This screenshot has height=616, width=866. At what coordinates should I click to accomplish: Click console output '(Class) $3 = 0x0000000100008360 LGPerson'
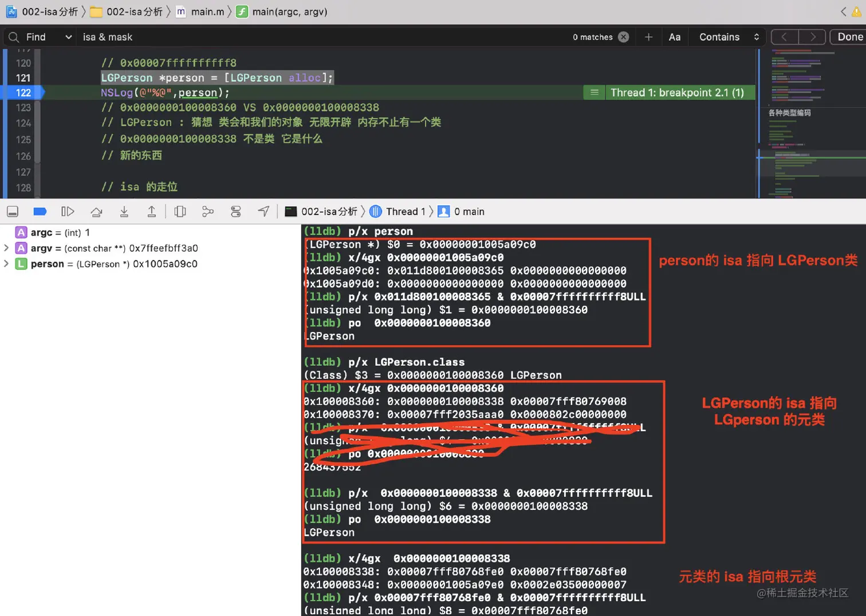[x=432, y=375]
